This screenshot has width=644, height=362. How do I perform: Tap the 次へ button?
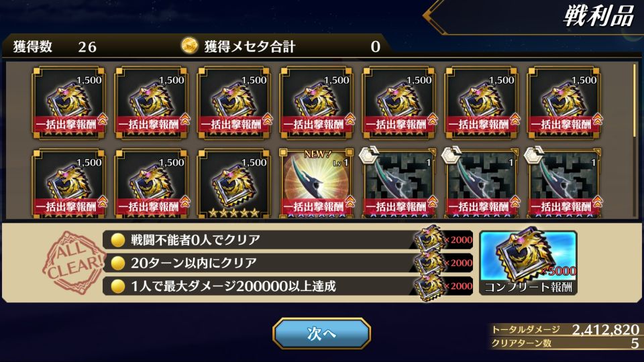(x=321, y=333)
